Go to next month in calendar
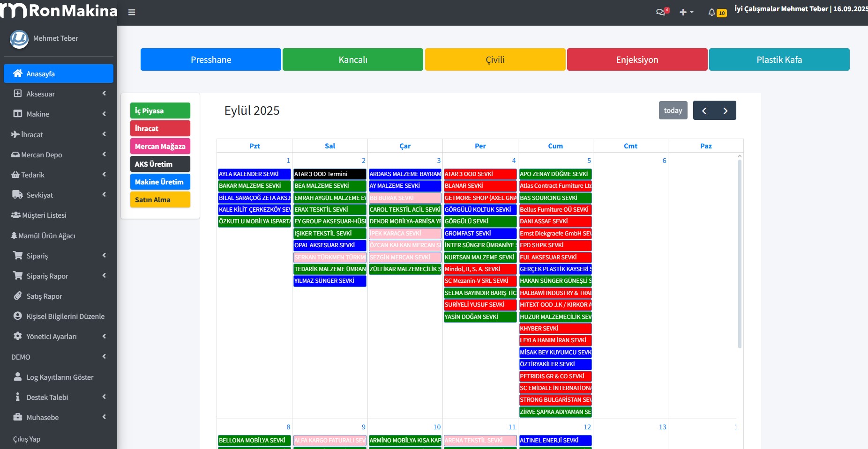 click(x=725, y=110)
